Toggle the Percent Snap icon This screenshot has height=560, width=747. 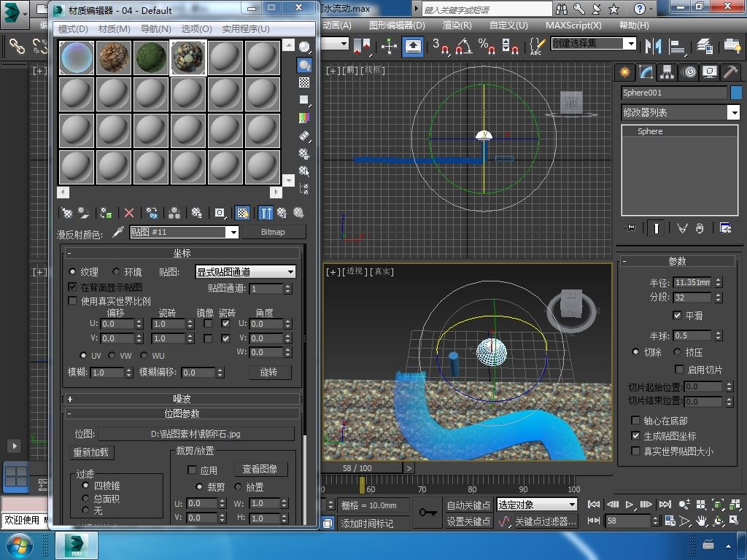tap(487, 46)
